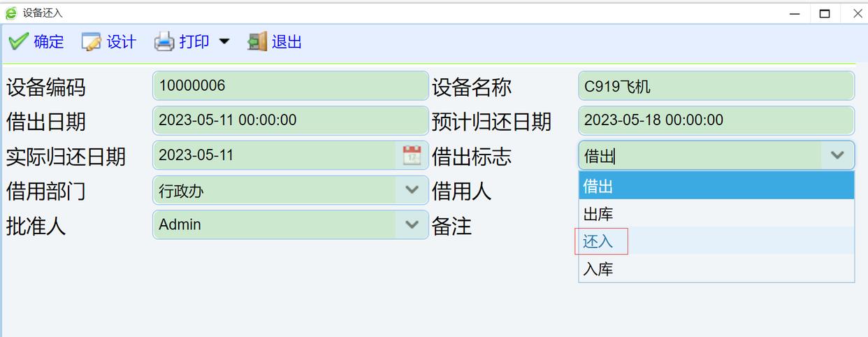Select 出库 in the dropdown list
The height and width of the screenshot is (337, 868).
(x=716, y=214)
